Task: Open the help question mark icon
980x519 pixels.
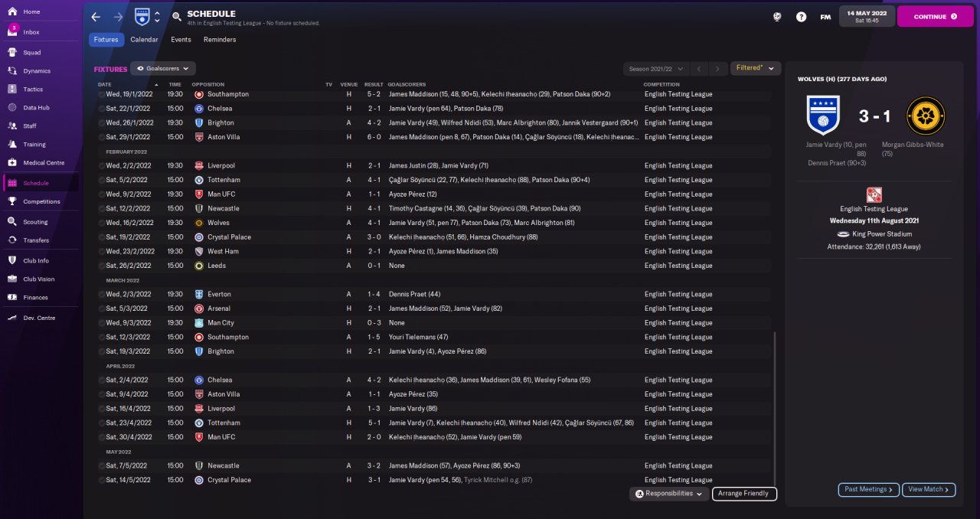Action: tap(801, 17)
